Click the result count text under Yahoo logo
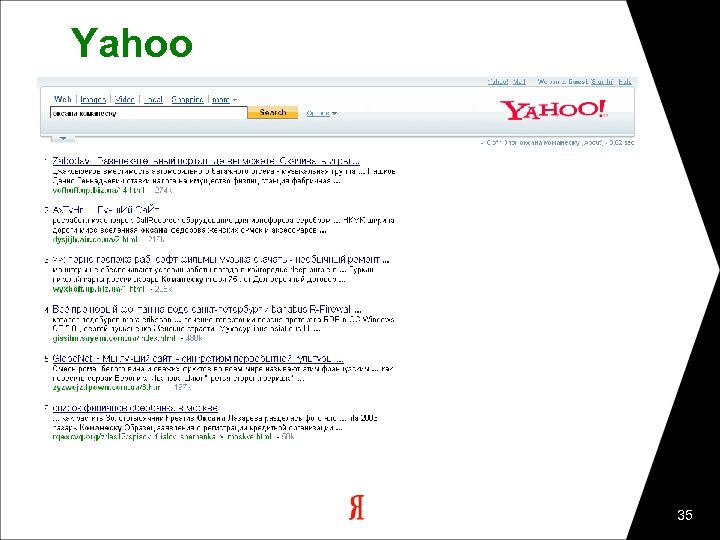 click(x=557, y=143)
